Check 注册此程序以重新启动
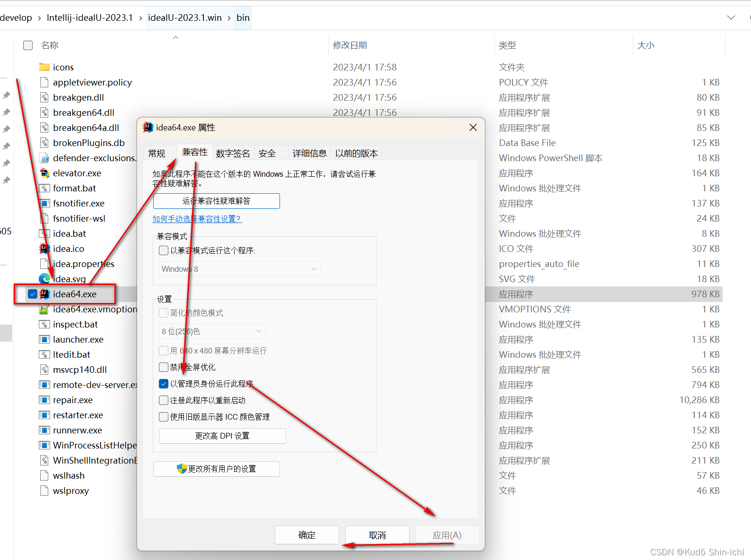This screenshot has width=751, height=560. [x=164, y=400]
